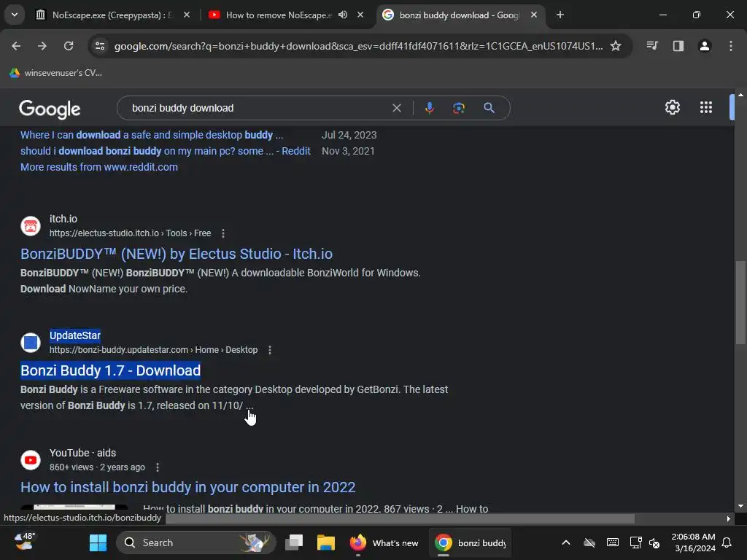Open Reddit result about safe desktop buddy
The height and width of the screenshot is (560, 747).
(x=152, y=135)
